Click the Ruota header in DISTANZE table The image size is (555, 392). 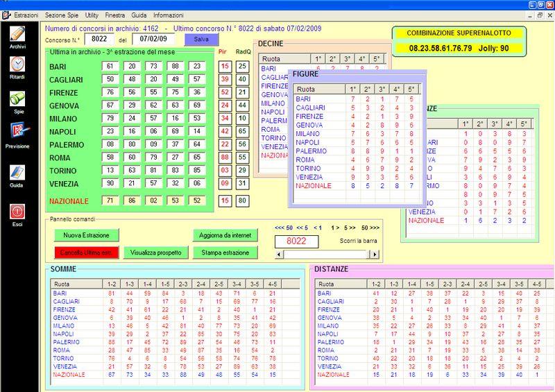[x=341, y=284]
